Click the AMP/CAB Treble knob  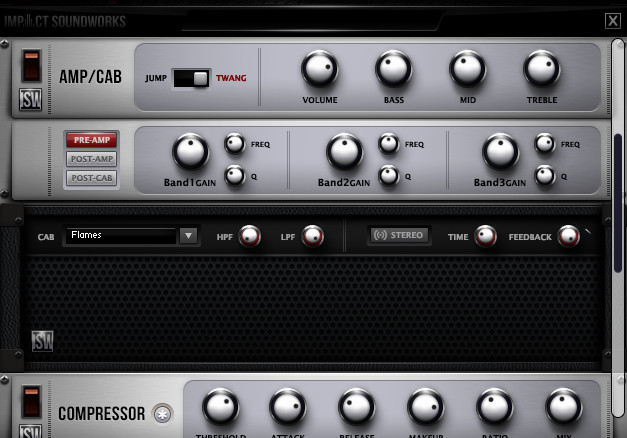click(541, 68)
